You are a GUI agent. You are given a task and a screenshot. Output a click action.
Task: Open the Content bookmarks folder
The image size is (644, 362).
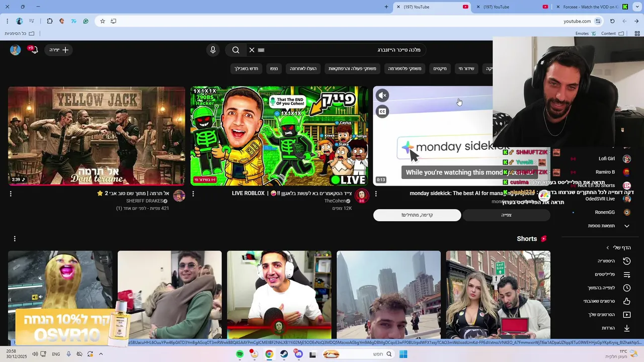(x=612, y=34)
